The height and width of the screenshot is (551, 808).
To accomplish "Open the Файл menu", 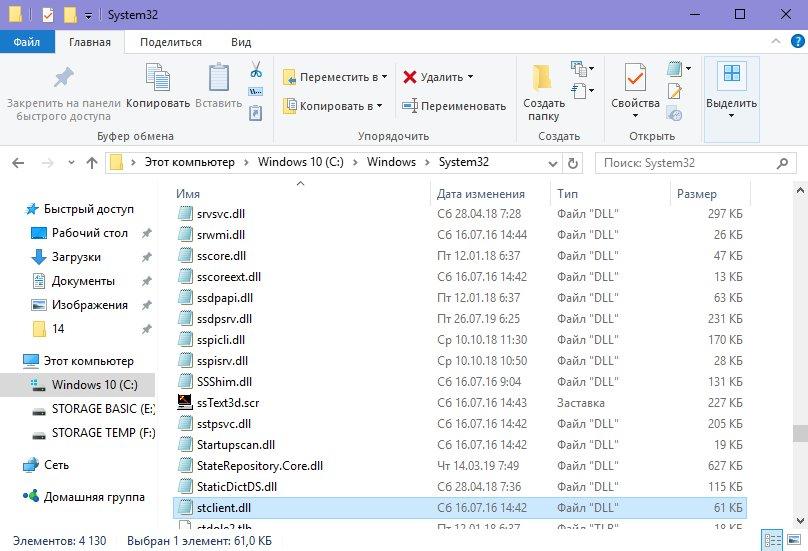I will click(x=27, y=42).
